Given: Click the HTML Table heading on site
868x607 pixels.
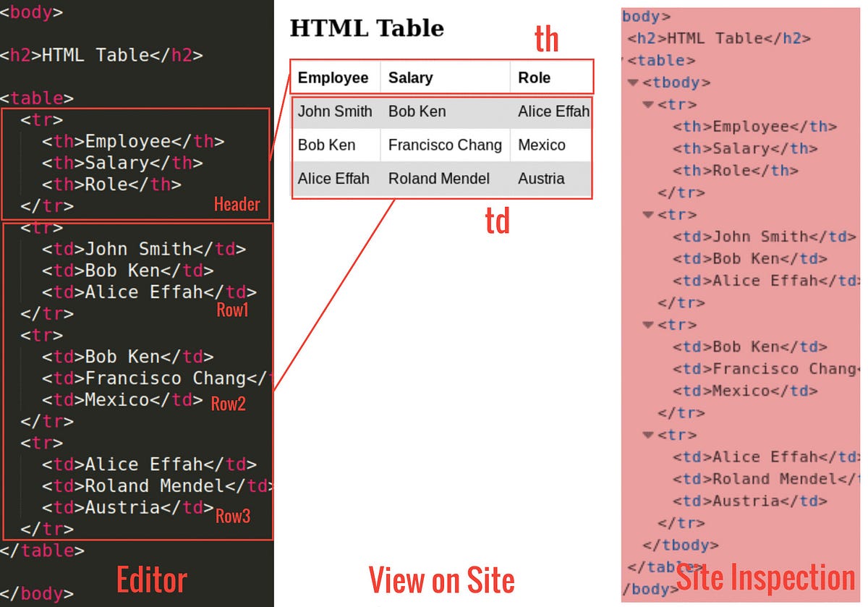Looking at the screenshot, I should (366, 27).
